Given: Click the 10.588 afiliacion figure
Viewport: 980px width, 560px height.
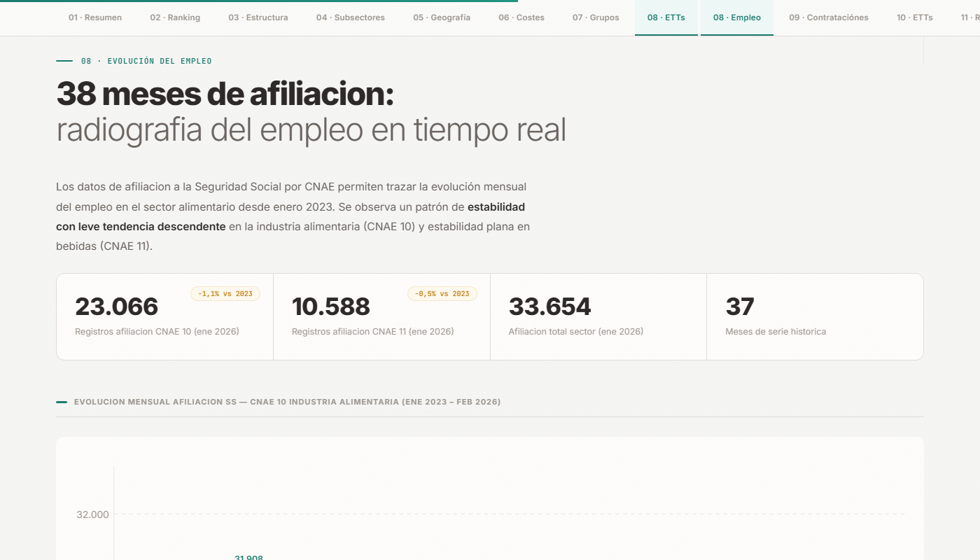Looking at the screenshot, I should 331,307.
